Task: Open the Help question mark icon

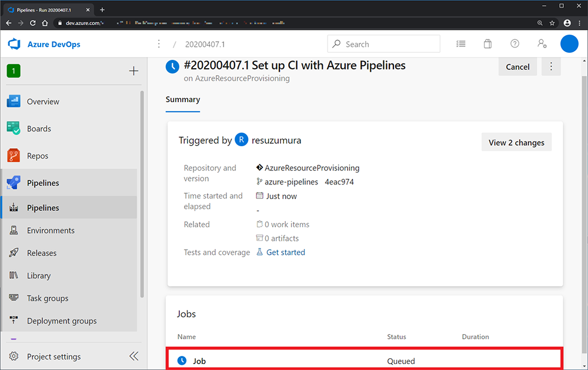Action: point(515,44)
